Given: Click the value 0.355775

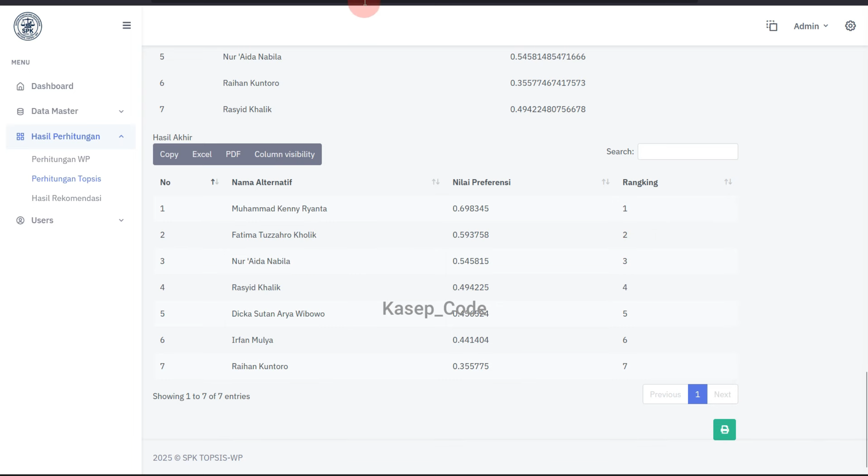Looking at the screenshot, I should 470,366.
